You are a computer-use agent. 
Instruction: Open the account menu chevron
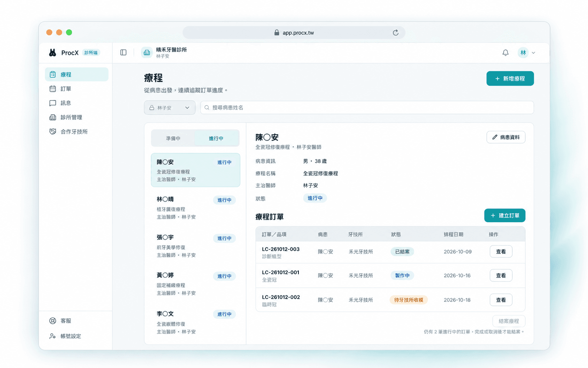point(534,53)
